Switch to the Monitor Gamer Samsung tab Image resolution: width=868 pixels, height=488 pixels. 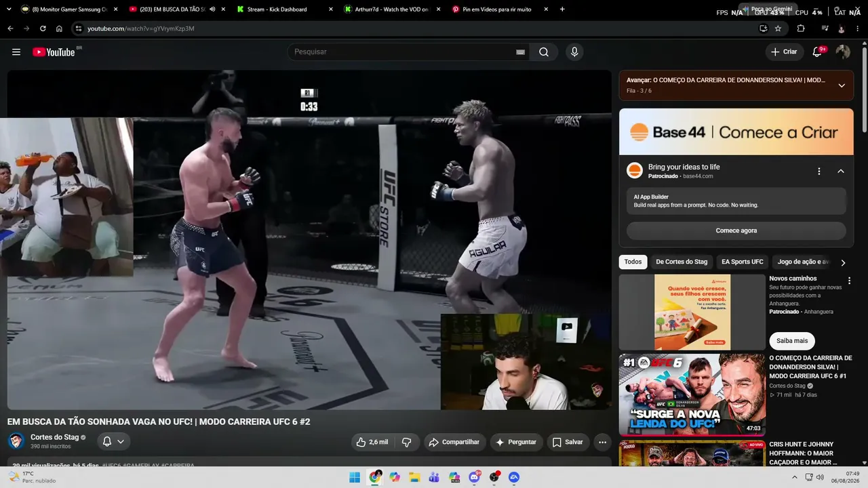coord(70,9)
